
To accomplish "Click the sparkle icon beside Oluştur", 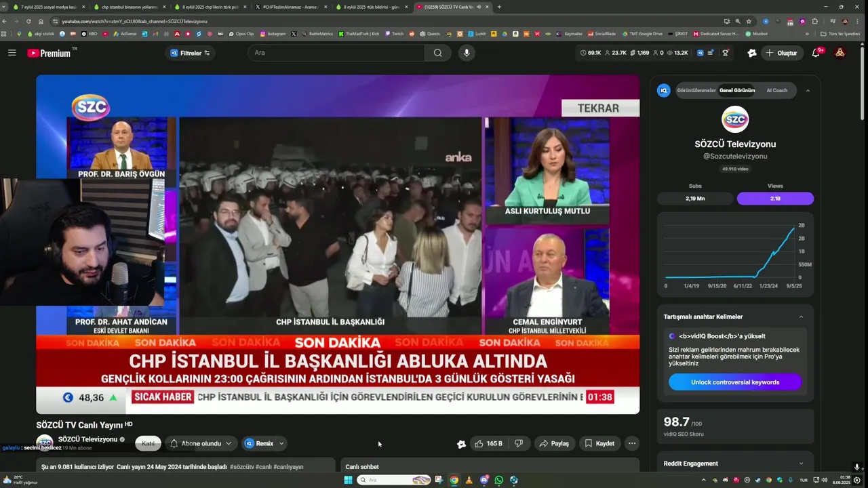I will pos(751,53).
